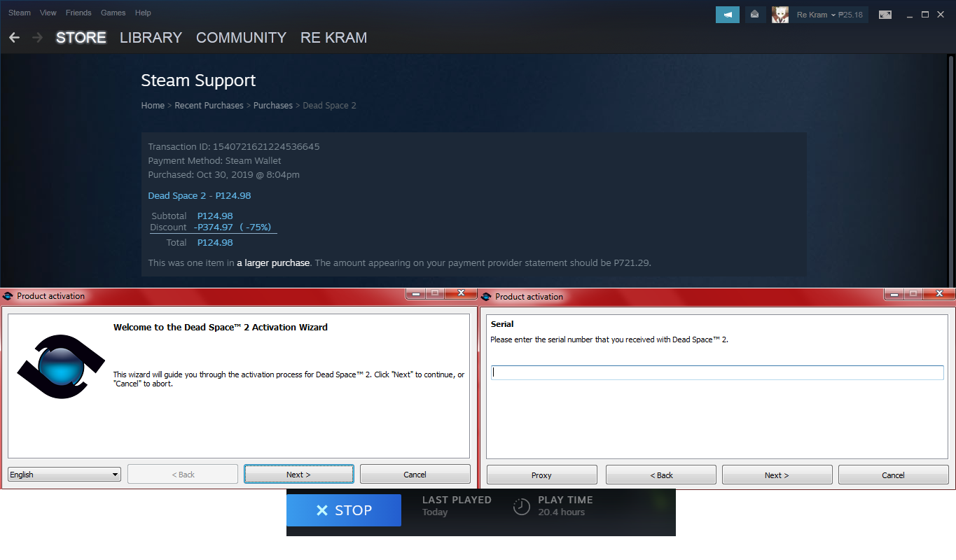Click Next in the Serial dialog
The image size is (956, 560).
[777, 475]
